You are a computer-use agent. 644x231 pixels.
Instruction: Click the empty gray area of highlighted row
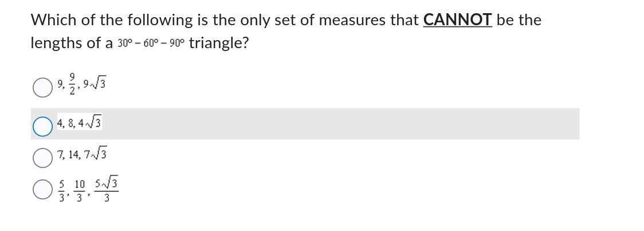(344, 124)
